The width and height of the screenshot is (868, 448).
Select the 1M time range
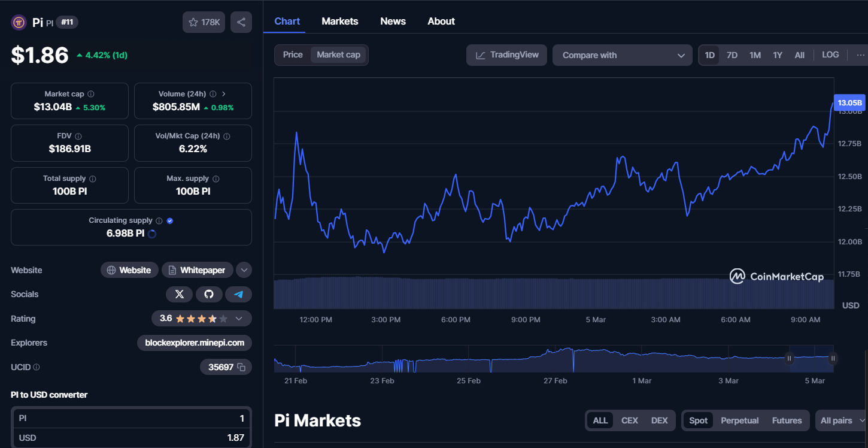tap(755, 55)
